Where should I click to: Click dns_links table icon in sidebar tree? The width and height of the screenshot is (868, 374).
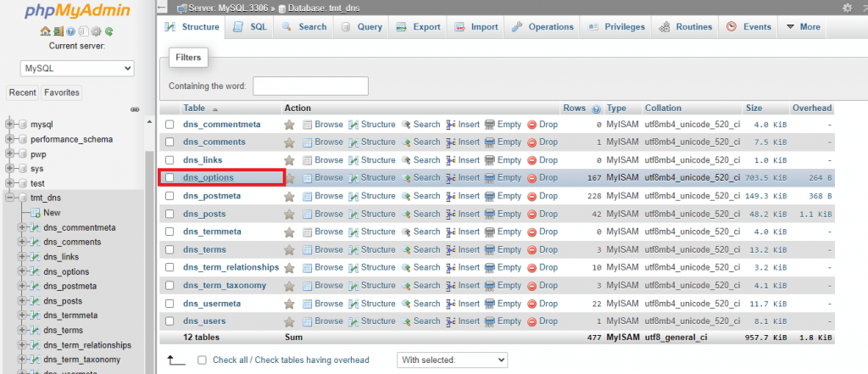35,257
